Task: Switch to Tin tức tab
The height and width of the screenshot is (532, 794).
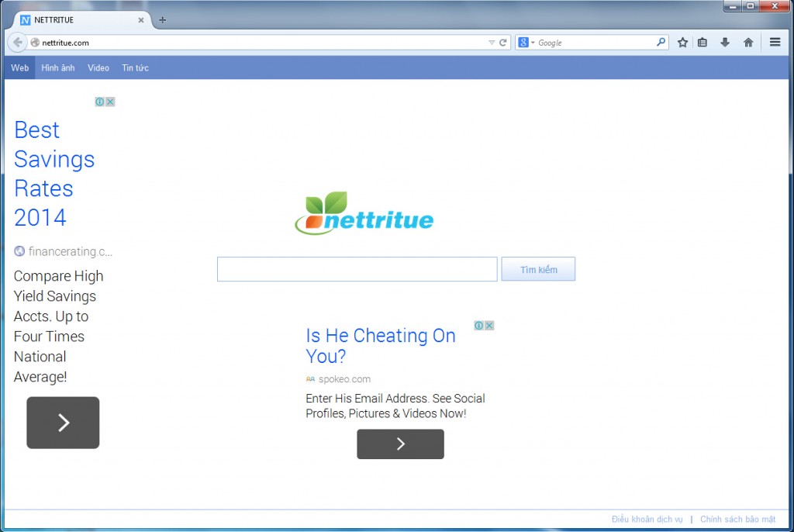Action: pyautogui.click(x=135, y=68)
